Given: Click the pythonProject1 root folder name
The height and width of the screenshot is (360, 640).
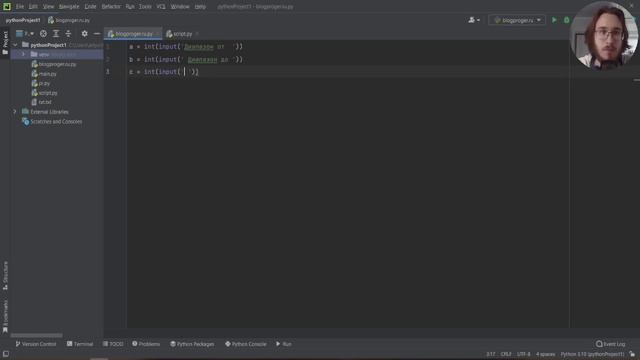Looking at the screenshot, I should point(48,45).
